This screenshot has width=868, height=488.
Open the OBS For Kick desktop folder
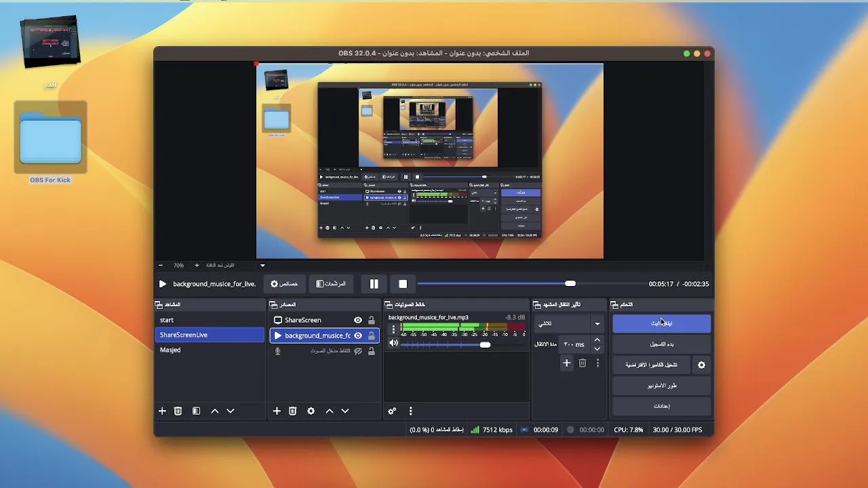(x=51, y=143)
